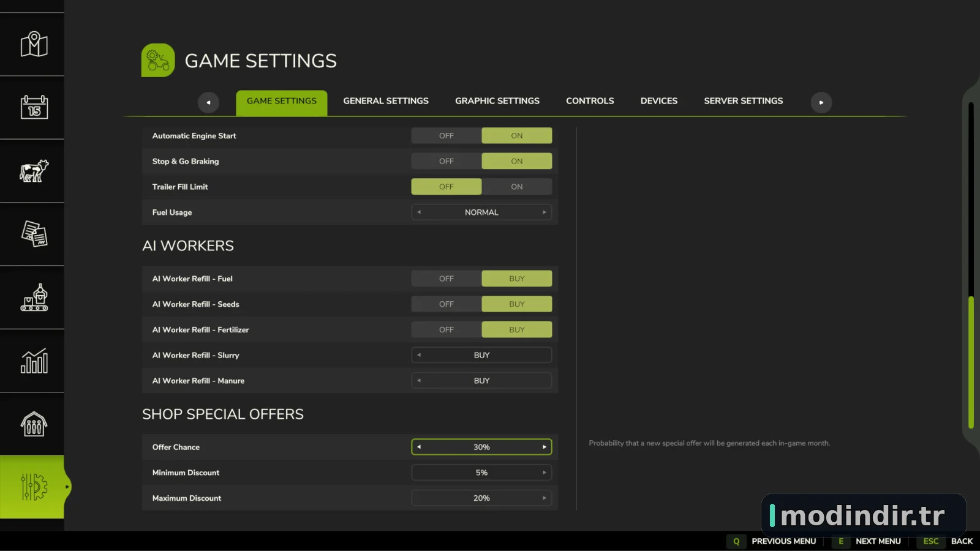Click Fuel Usage left arrow
The height and width of the screenshot is (551, 980).
point(419,212)
